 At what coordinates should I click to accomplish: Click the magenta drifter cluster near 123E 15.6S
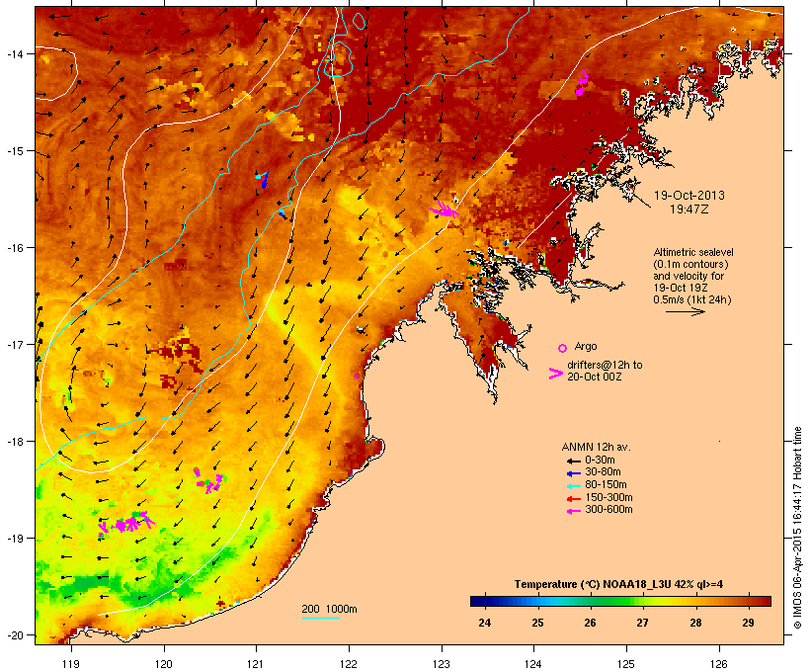point(444,210)
